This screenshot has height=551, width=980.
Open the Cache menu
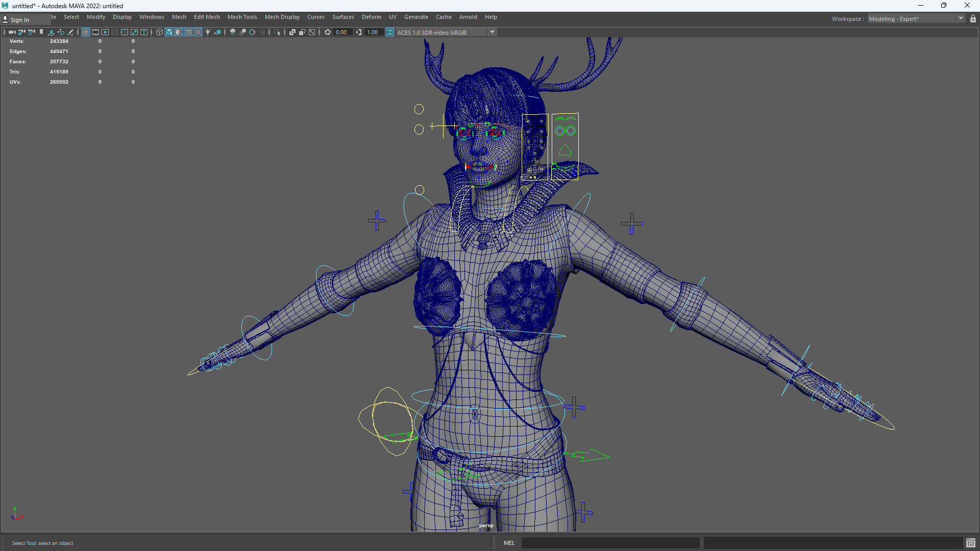[x=444, y=17]
